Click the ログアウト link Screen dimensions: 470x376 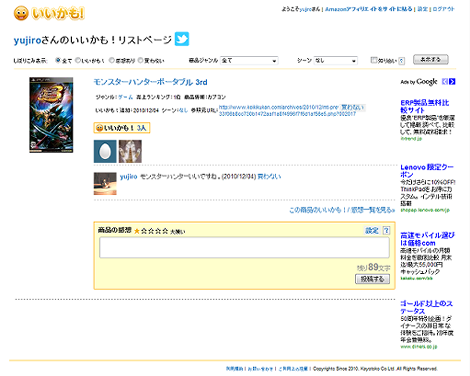[443, 9]
